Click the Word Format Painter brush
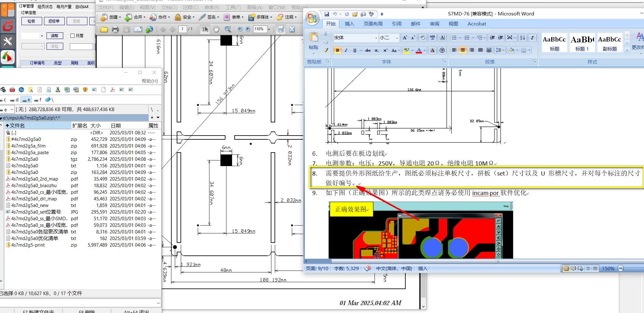 (326, 50)
